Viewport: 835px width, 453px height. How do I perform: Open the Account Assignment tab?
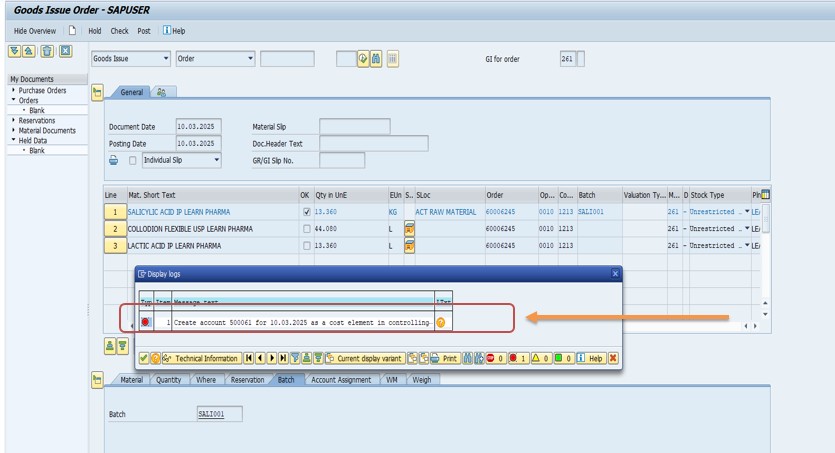pos(341,380)
